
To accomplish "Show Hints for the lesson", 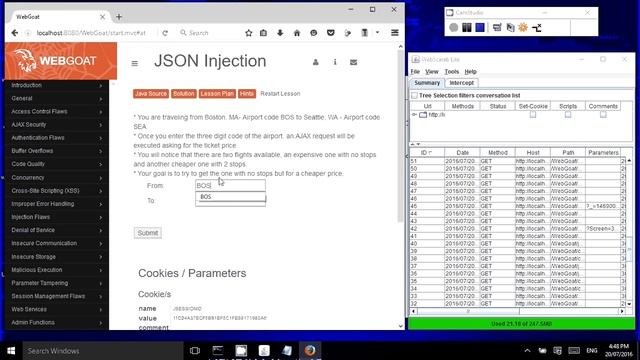I will coord(247,93).
